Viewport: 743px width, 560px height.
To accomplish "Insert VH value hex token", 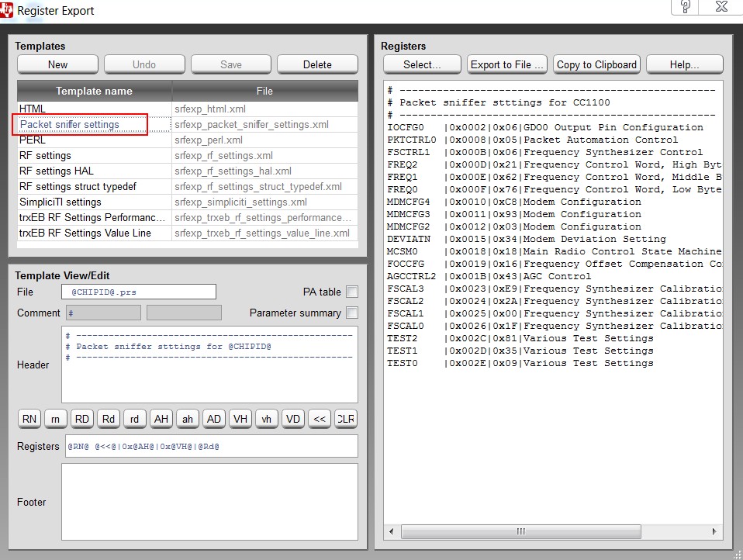I will pyautogui.click(x=240, y=419).
